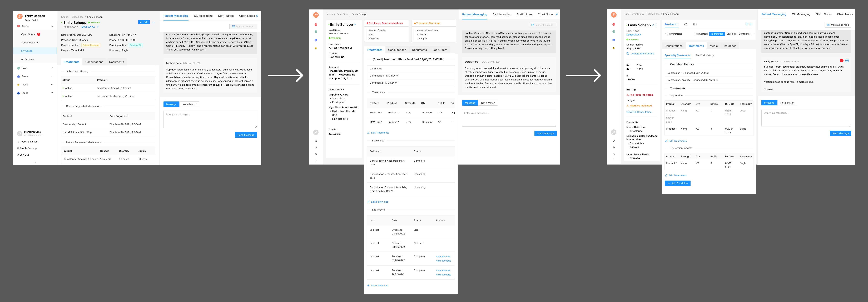
Task: Open overflow dots after Complete status option
Action: (753, 34)
